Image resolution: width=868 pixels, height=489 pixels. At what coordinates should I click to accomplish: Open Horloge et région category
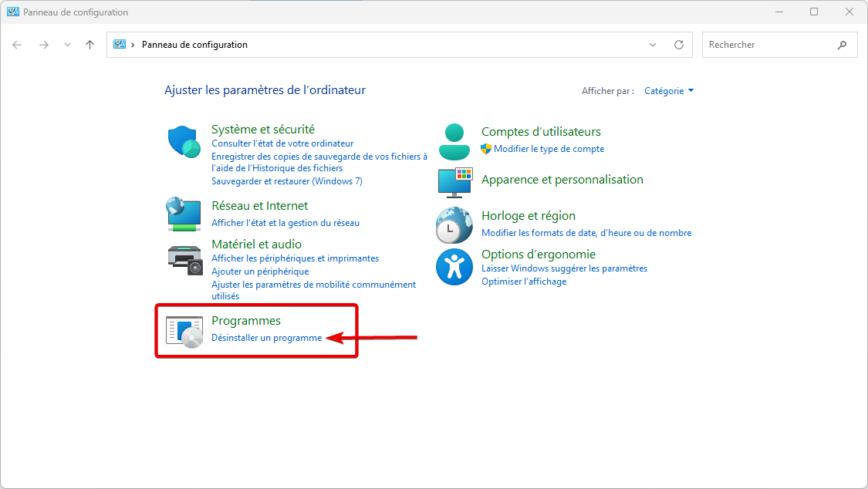[529, 216]
